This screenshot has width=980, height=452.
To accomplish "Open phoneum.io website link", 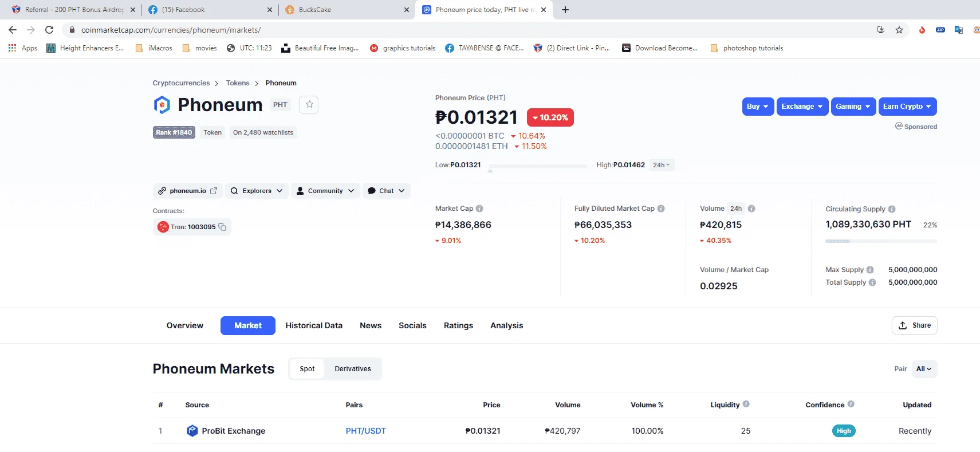I will click(x=188, y=191).
